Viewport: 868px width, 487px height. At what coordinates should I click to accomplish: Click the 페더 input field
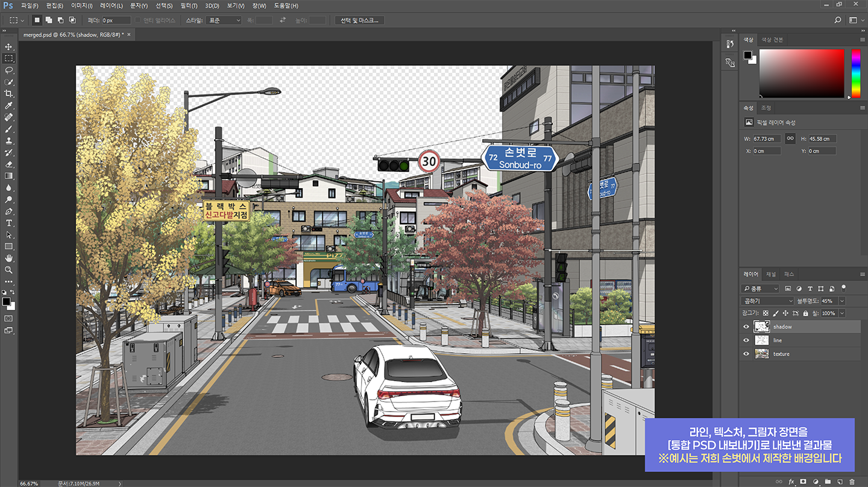pos(116,20)
